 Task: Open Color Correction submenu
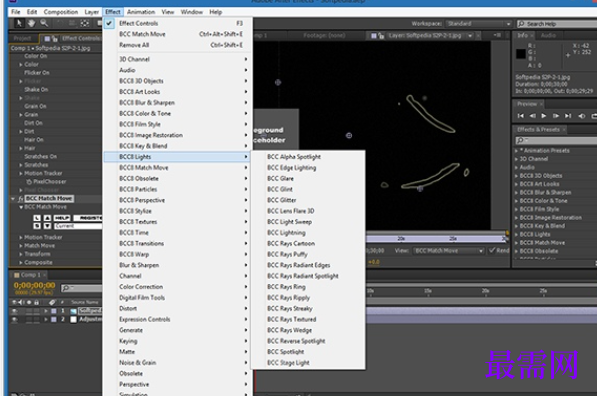(178, 287)
